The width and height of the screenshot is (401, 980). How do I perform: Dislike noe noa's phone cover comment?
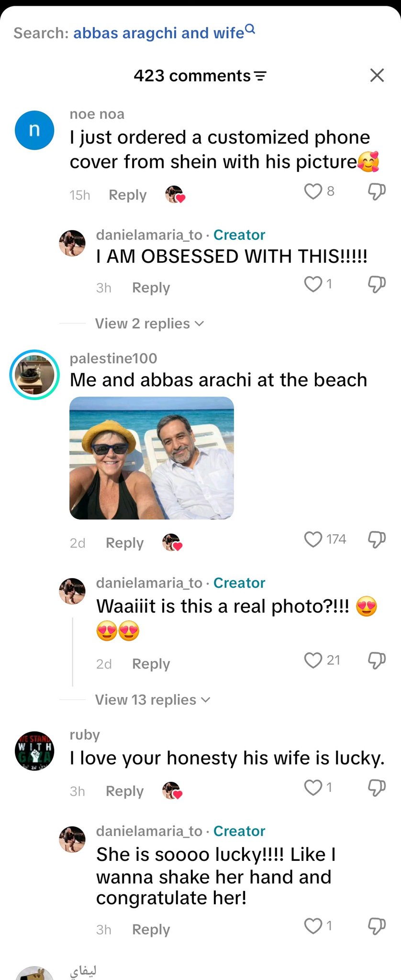[x=377, y=191]
